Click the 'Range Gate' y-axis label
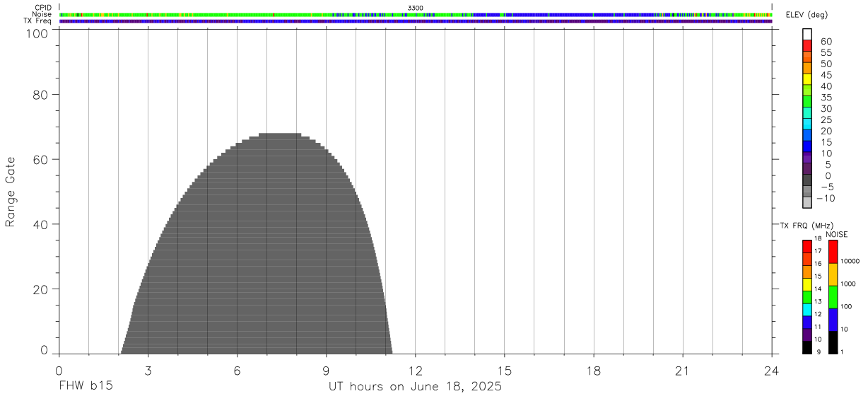This screenshot has height=401, width=868. click(11, 192)
